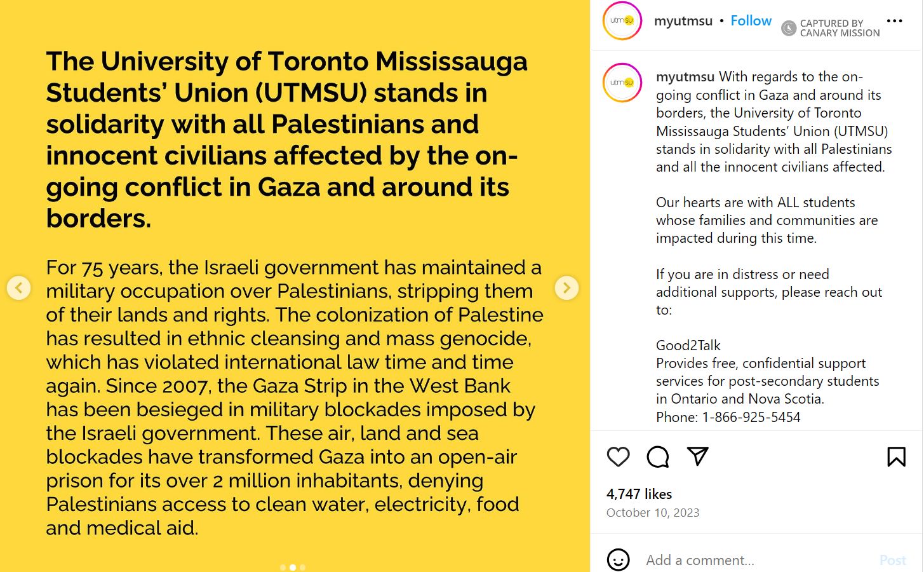View the 4,747 likes list
The width and height of the screenshot is (924, 572).
point(639,494)
